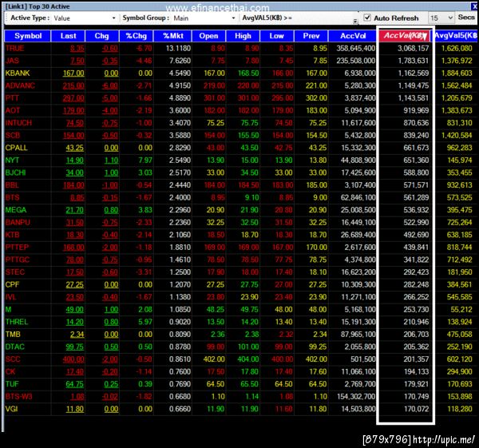The height and width of the screenshot is (448, 479).
Task: Click TRUE %Mkt value 13.1180
Action: click(x=178, y=48)
